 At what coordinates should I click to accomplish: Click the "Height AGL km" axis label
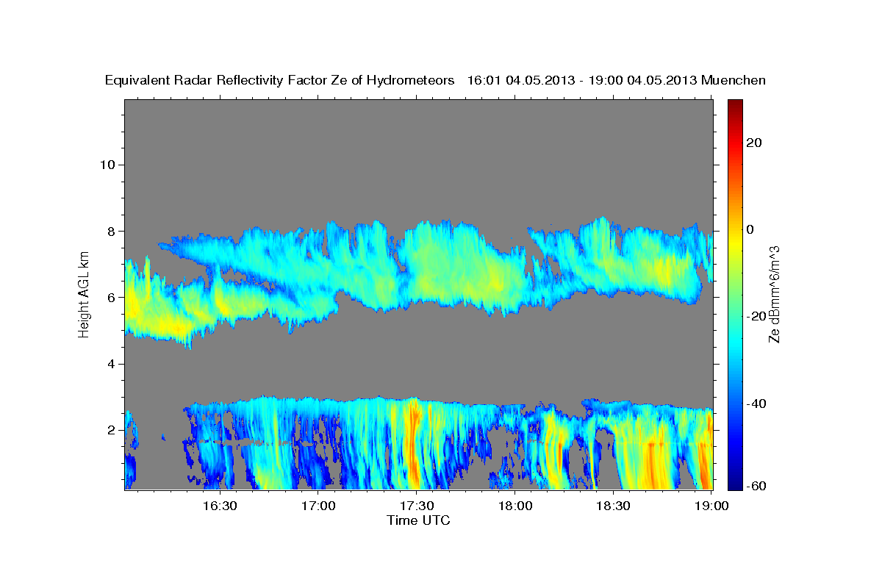(85, 294)
